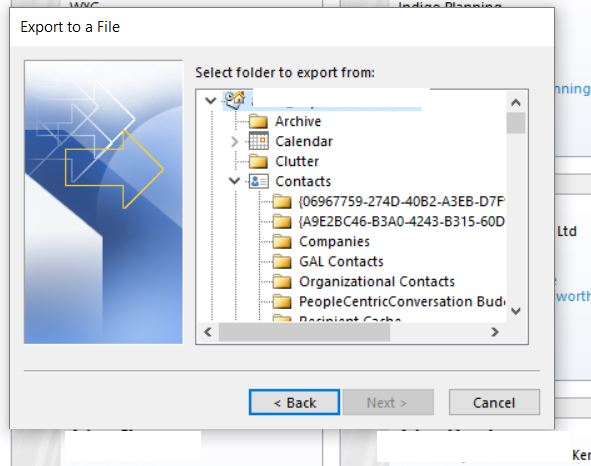Choose the {A9E2BC46-B3A0-4243 subfolder
Viewport: 591px width, 466px height.
pyautogui.click(x=401, y=222)
